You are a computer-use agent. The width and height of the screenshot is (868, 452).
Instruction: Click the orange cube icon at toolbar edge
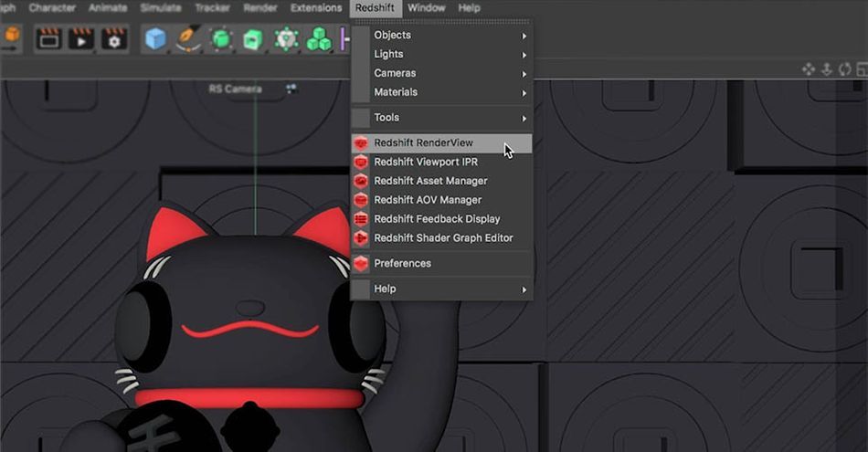point(11,37)
